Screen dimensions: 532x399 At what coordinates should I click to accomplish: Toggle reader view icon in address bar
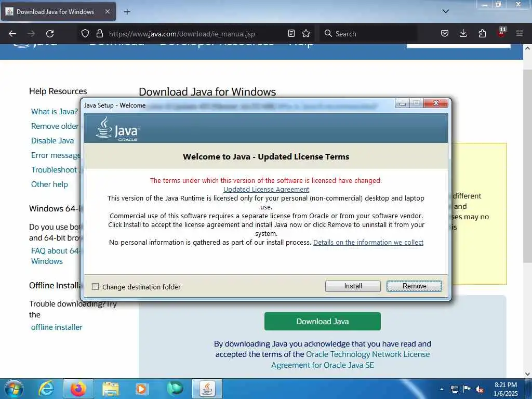(x=291, y=33)
